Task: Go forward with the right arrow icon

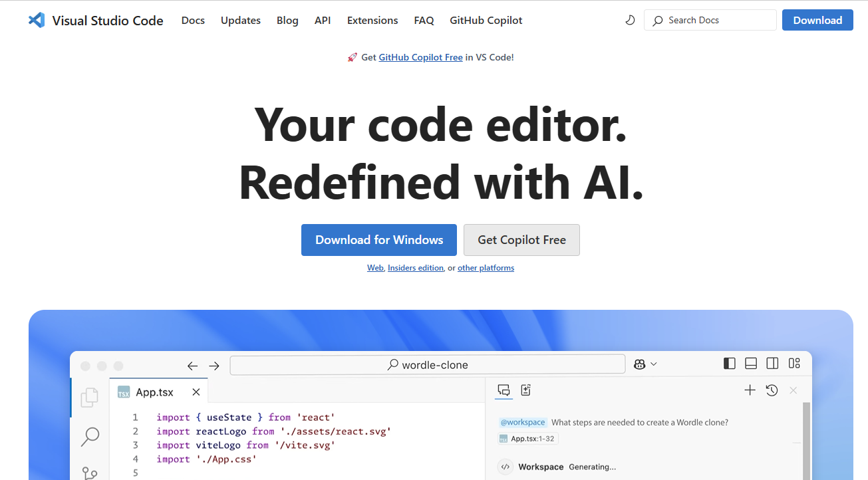Action: coord(214,366)
